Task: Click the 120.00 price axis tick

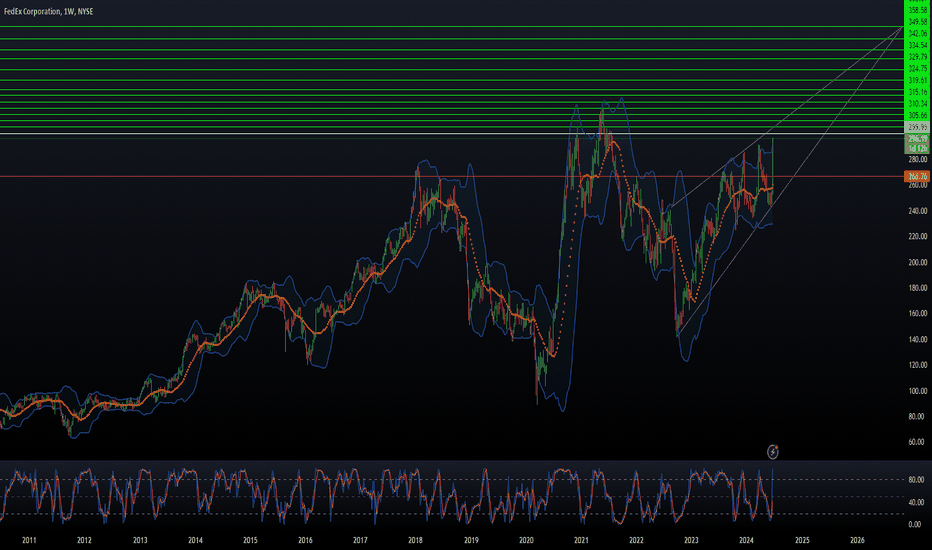Action: click(918, 365)
